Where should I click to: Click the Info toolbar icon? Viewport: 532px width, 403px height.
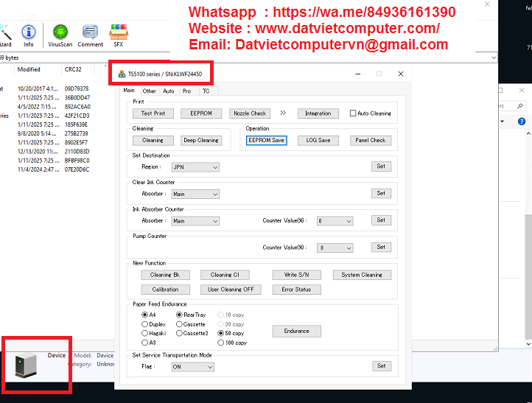(x=28, y=32)
